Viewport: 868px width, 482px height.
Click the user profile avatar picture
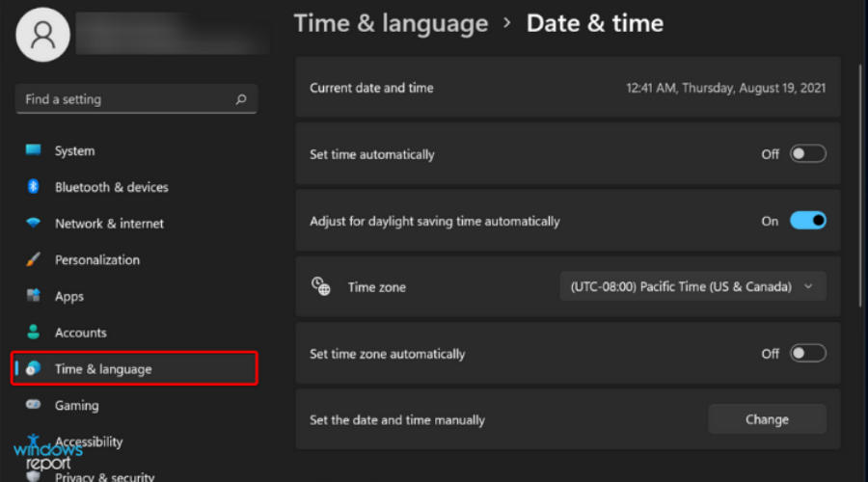(x=42, y=35)
